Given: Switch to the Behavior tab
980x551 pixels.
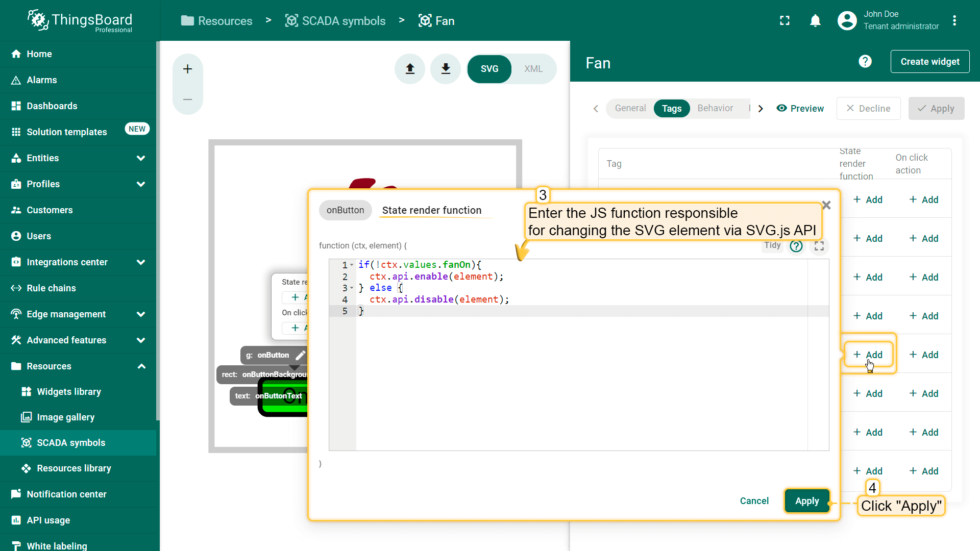Looking at the screenshot, I should point(715,108).
